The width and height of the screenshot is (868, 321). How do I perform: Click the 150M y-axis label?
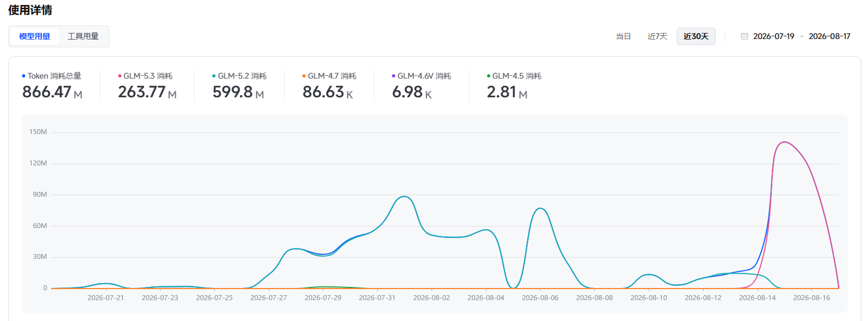tap(38, 132)
